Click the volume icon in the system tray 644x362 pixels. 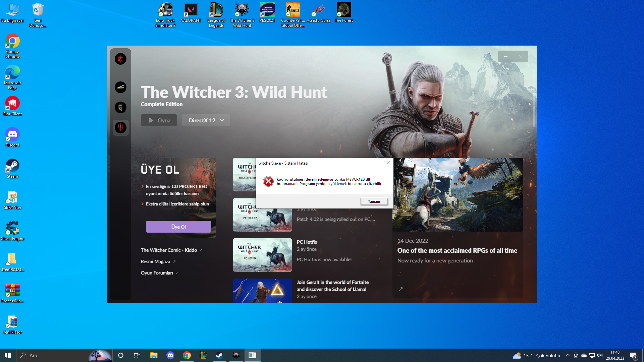[599, 356]
